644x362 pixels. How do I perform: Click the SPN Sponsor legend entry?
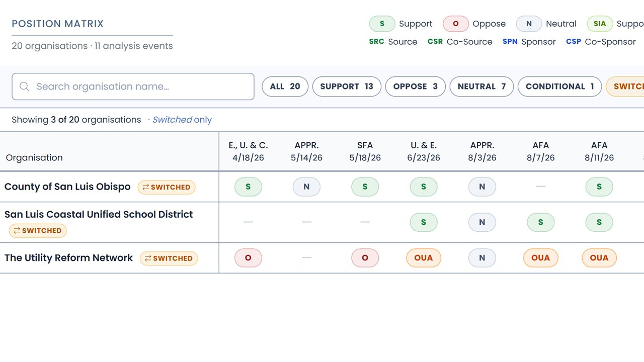point(529,42)
